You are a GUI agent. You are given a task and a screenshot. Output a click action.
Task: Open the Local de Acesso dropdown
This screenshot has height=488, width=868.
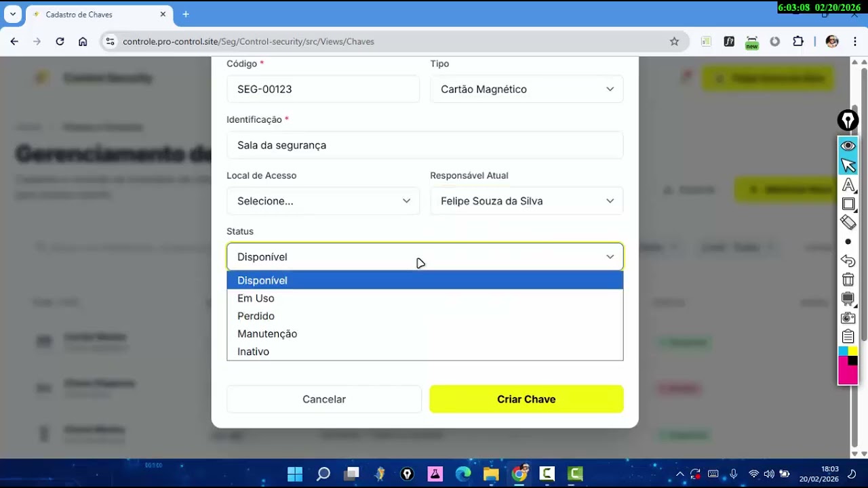point(323,201)
